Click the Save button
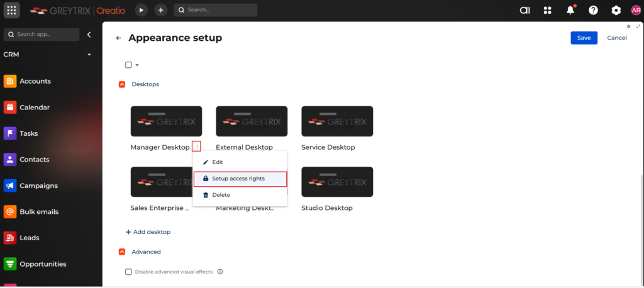644x288 pixels. [584, 38]
